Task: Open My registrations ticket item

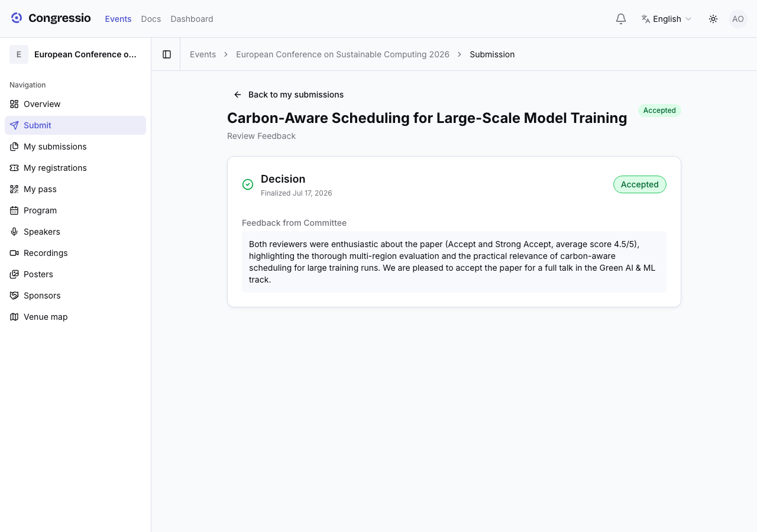Action: click(x=76, y=168)
